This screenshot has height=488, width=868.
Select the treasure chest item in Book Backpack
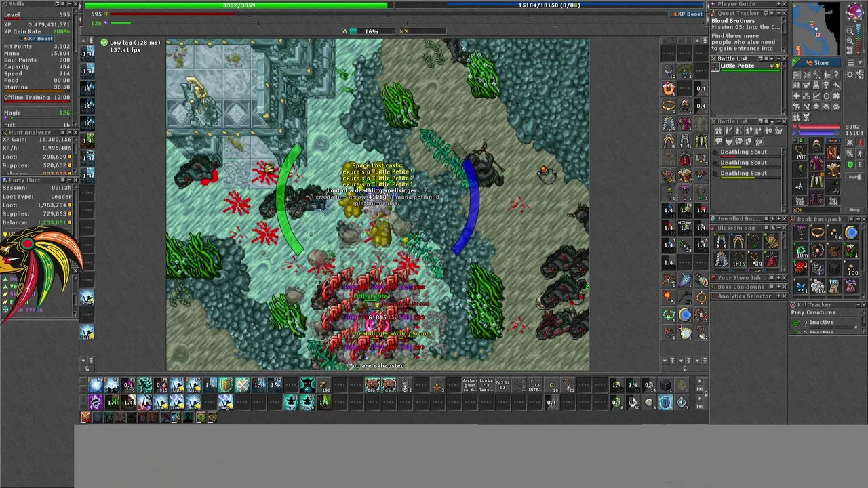(x=818, y=268)
